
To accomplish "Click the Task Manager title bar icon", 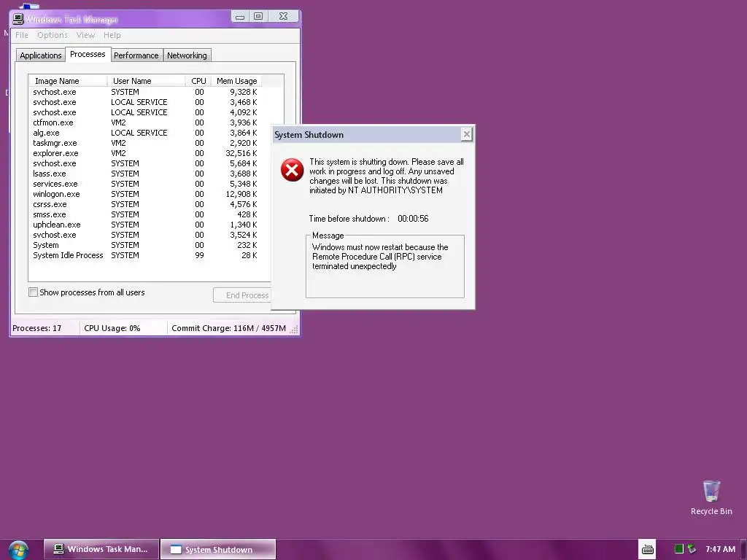I will pos(18,19).
